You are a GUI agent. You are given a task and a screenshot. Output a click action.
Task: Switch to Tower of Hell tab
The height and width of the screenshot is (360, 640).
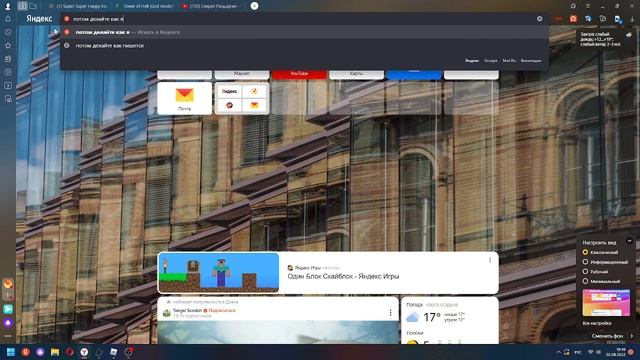point(144,6)
